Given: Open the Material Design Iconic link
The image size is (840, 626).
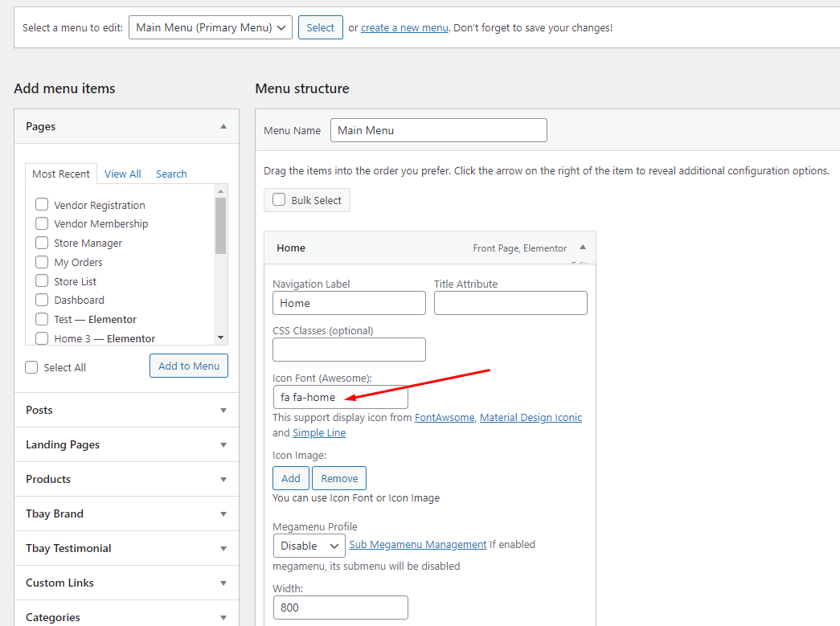Looking at the screenshot, I should [x=531, y=418].
